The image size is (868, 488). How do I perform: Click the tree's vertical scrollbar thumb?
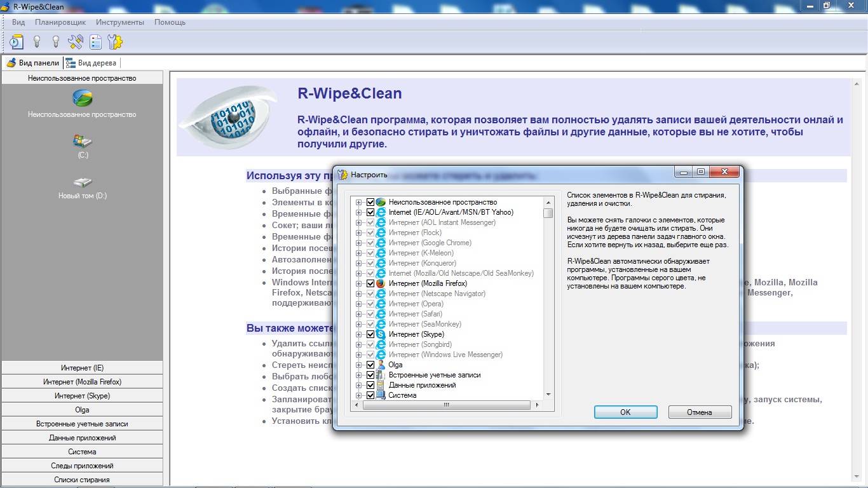548,213
